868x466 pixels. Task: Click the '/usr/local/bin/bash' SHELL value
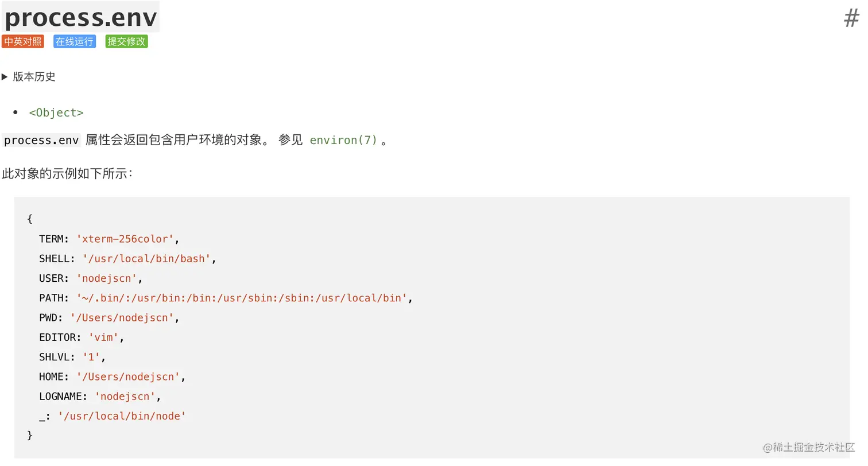(147, 259)
